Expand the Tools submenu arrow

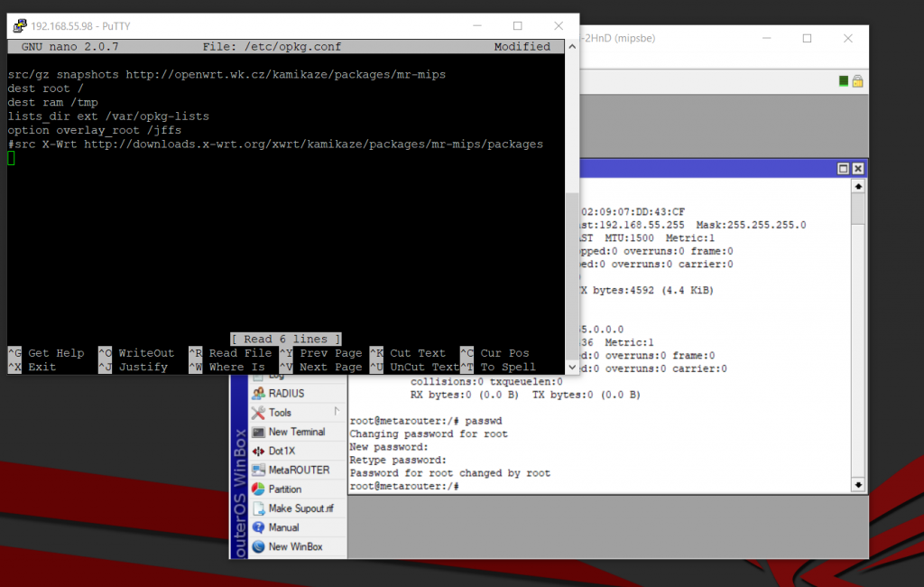337,411
